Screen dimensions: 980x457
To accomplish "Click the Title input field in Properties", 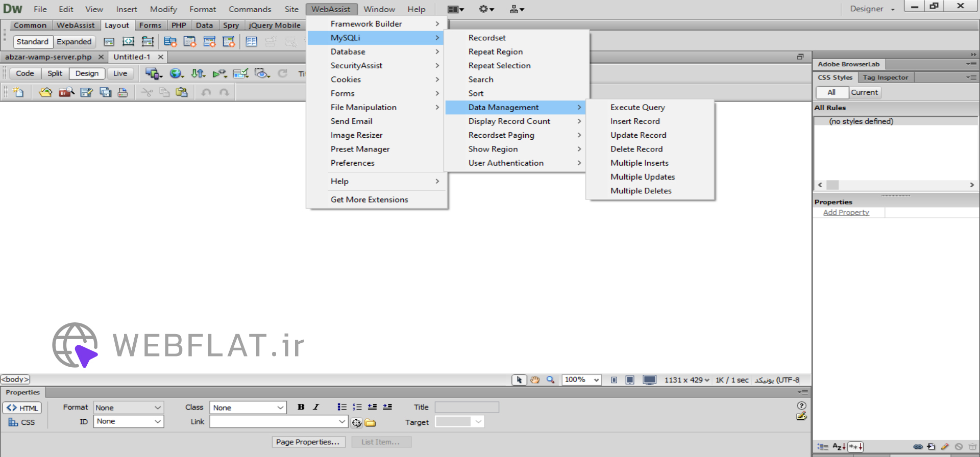I will [467, 407].
